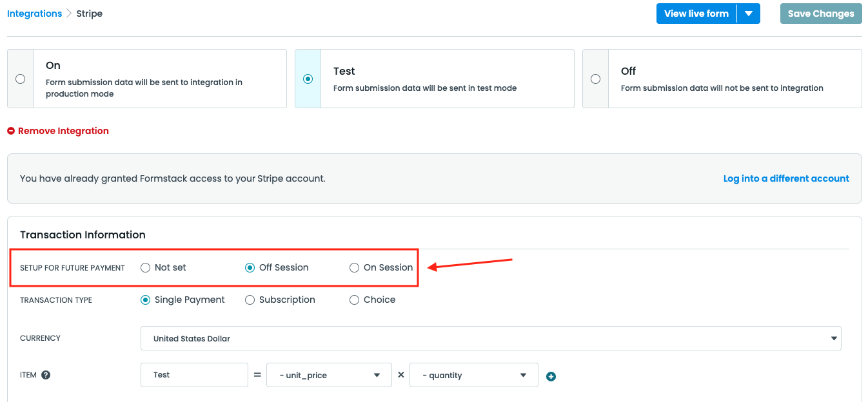Viewport: 868px width, 402px height.
Task: Expand the United States Dollar currency dropdown
Action: [490, 338]
